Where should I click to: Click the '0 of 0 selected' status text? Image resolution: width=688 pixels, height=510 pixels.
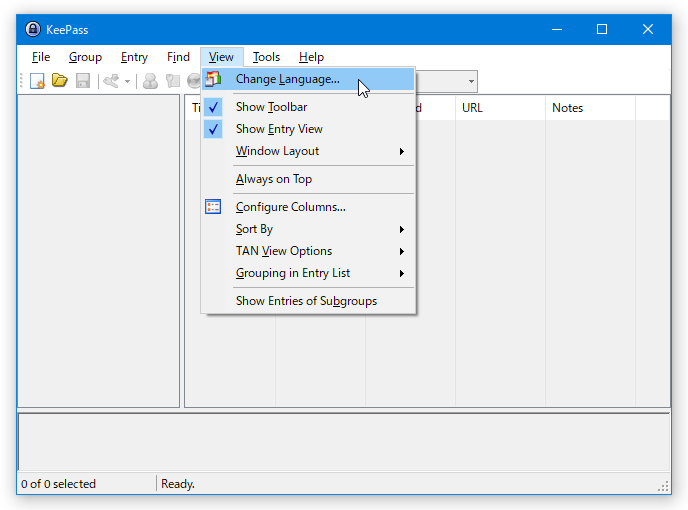(58, 484)
